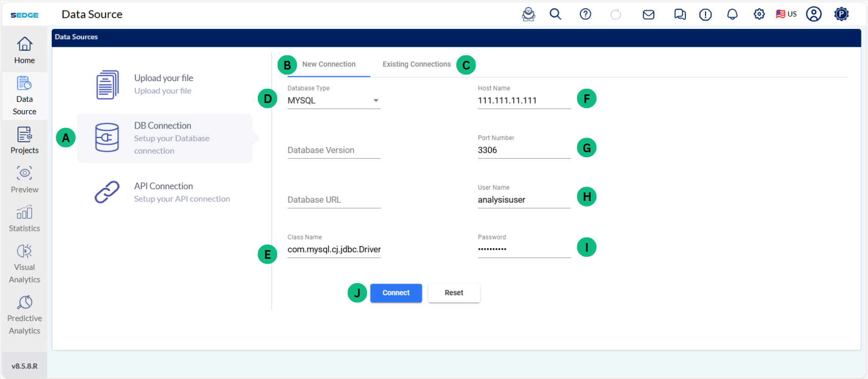Image resolution: width=868 pixels, height=379 pixels.
Task: Click the Connect button
Action: click(x=396, y=293)
